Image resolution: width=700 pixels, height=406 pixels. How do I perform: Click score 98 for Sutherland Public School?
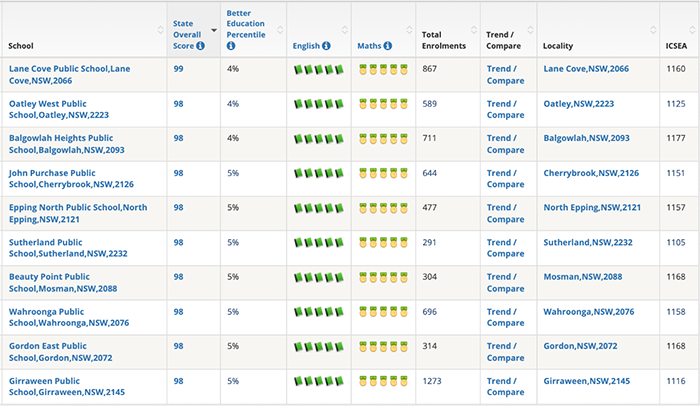(178, 242)
